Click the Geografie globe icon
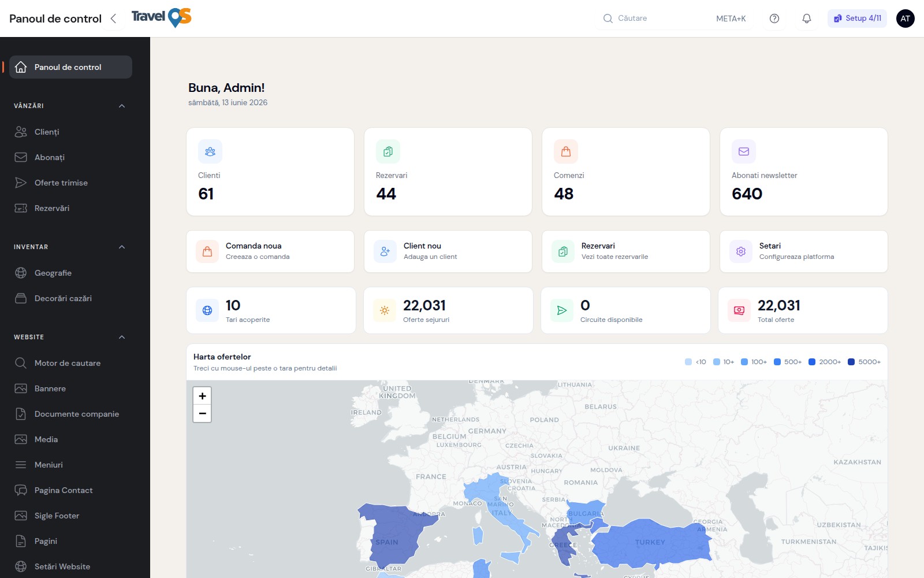Image resolution: width=924 pixels, height=578 pixels. (x=21, y=273)
